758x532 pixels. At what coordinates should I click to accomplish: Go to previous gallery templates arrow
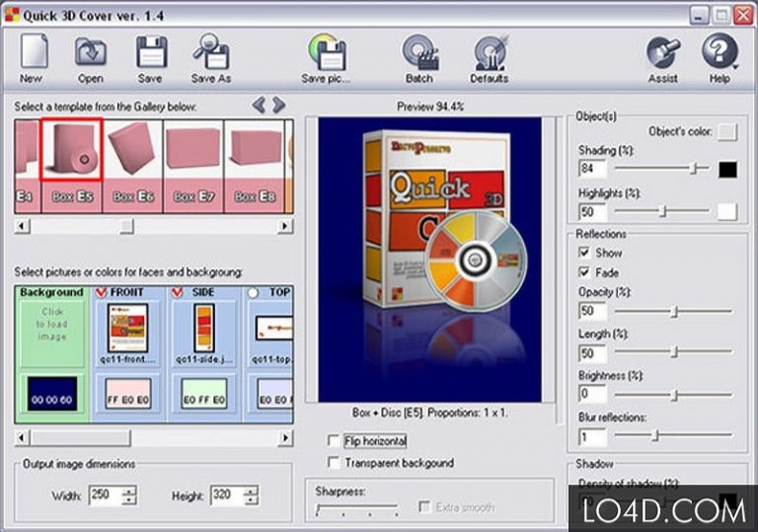coord(259,105)
